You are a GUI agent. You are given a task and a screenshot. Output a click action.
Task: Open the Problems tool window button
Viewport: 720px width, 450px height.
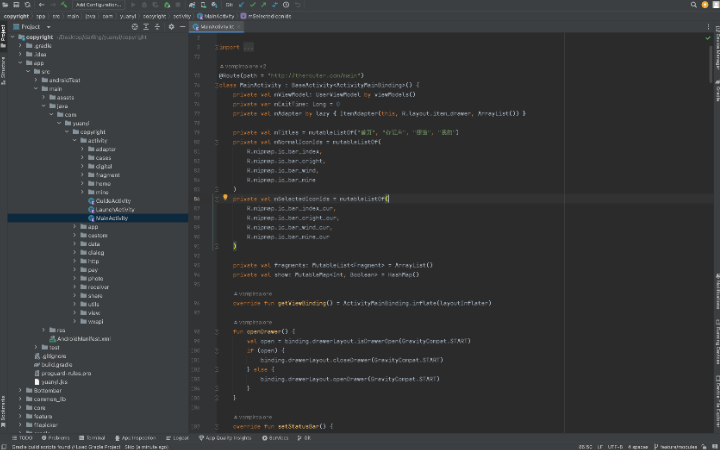point(57,438)
